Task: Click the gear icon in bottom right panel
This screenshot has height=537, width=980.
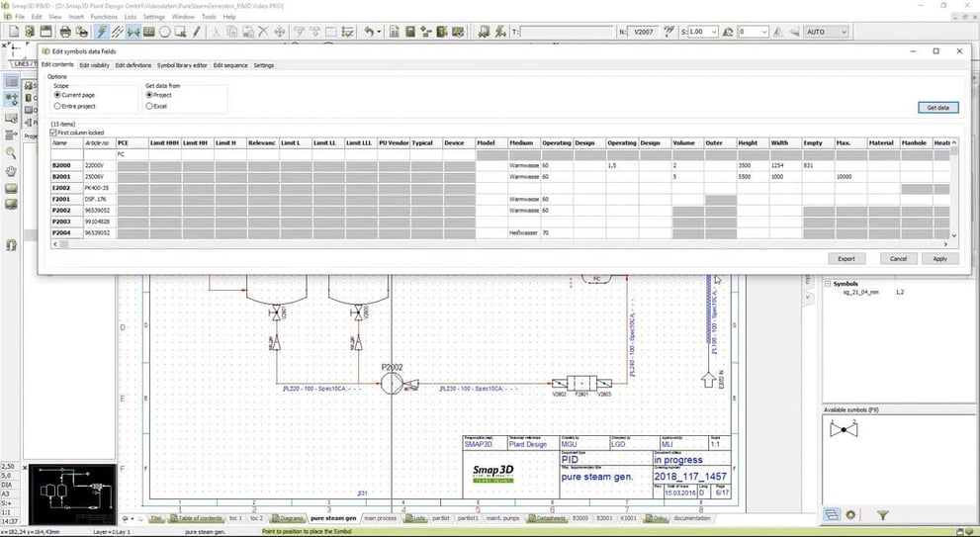Action: [850, 515]
